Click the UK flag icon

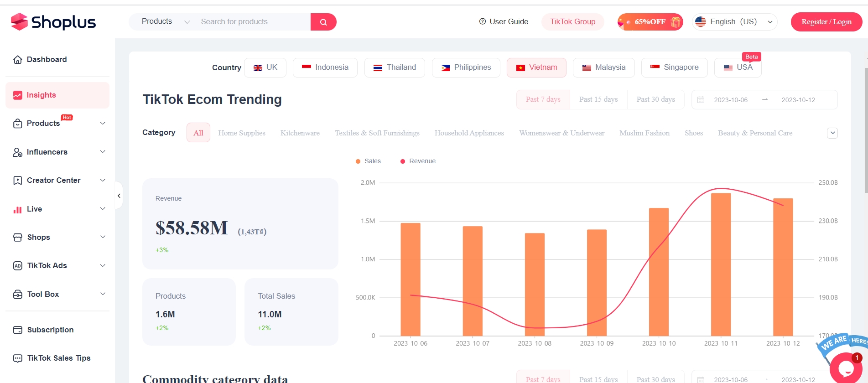coord(258,68)
